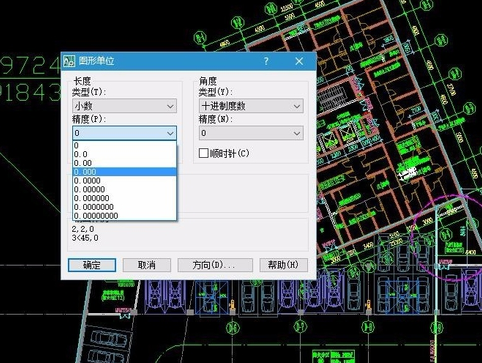
Task: Select precision 0.00000000 in the list
Action: pyautogui.click(x=124, y=216)
